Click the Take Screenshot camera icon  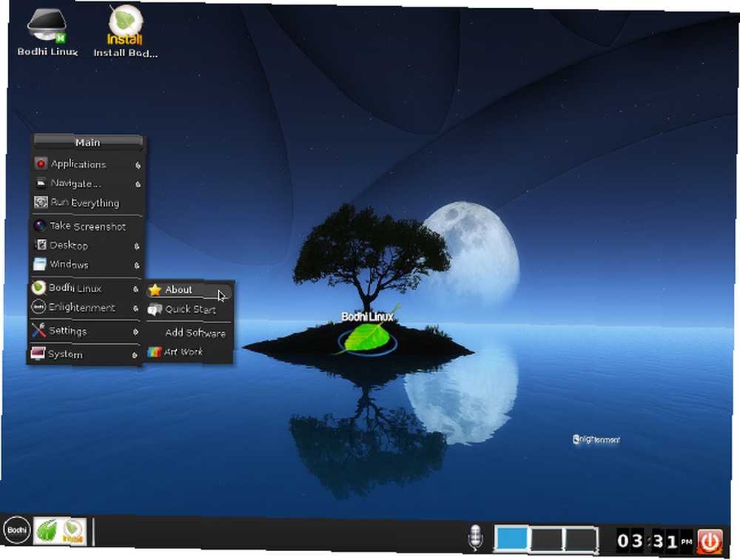click(x=40, y=226)
